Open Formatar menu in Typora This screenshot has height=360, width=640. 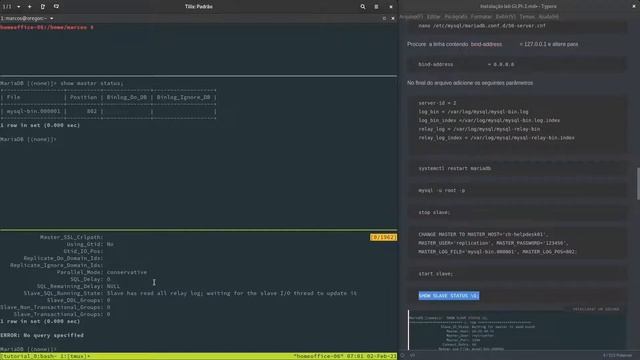(x=481, y=17)
